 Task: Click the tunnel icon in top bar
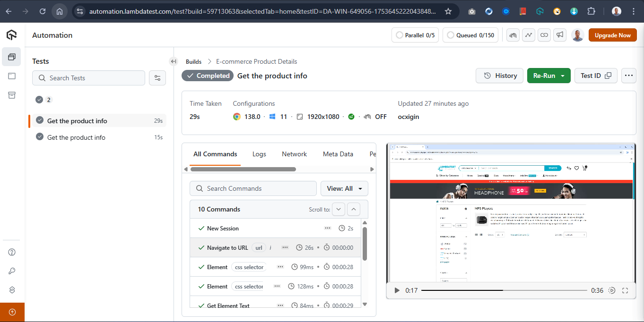point(513,35)
